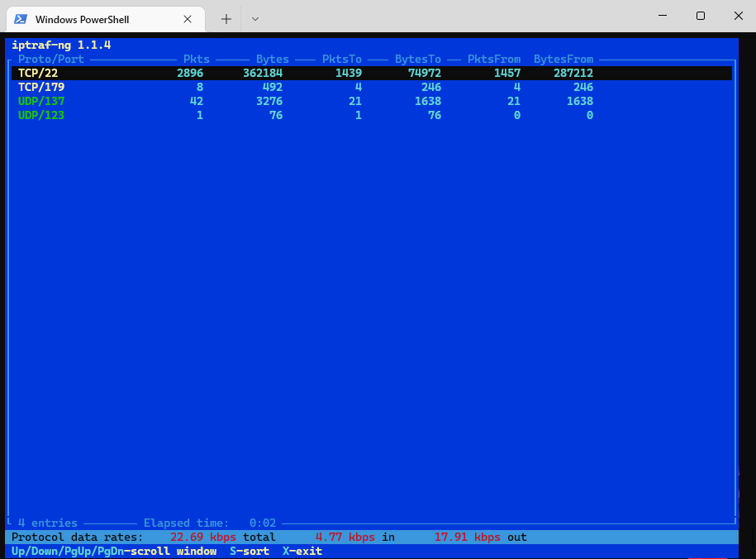Click the PowerShell icon in the tab
Viewport: 756px width, 559px height.
[21, 19]
